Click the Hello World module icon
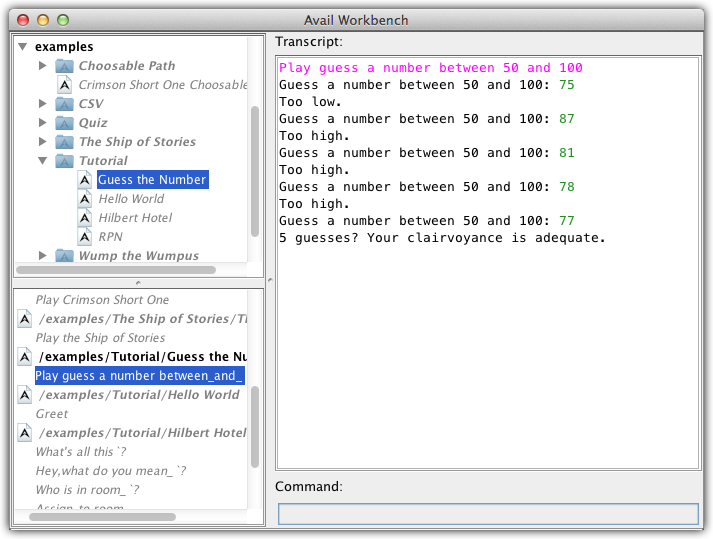The image size is (713, 539). tap(85, 199)
